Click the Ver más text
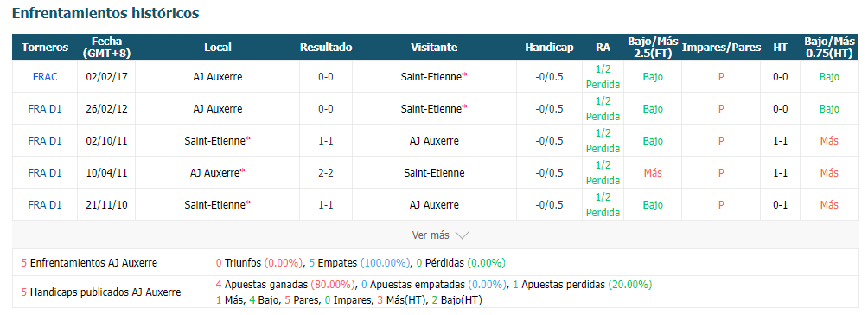The image size is (868, 315). [x=431, y=235]
